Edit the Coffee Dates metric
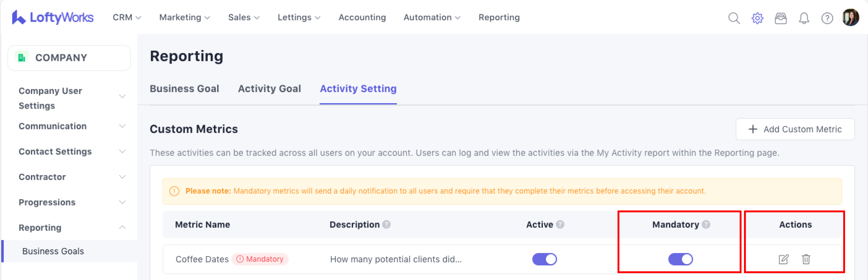Screen dimensions: 868x280 tap(783, 259)
